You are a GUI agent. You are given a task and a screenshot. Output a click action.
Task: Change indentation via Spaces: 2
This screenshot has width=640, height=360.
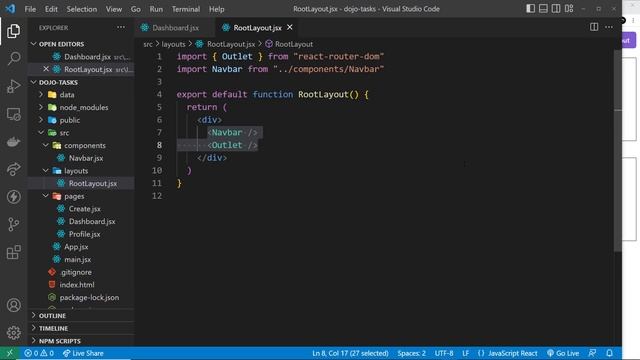tap(411, 353)
